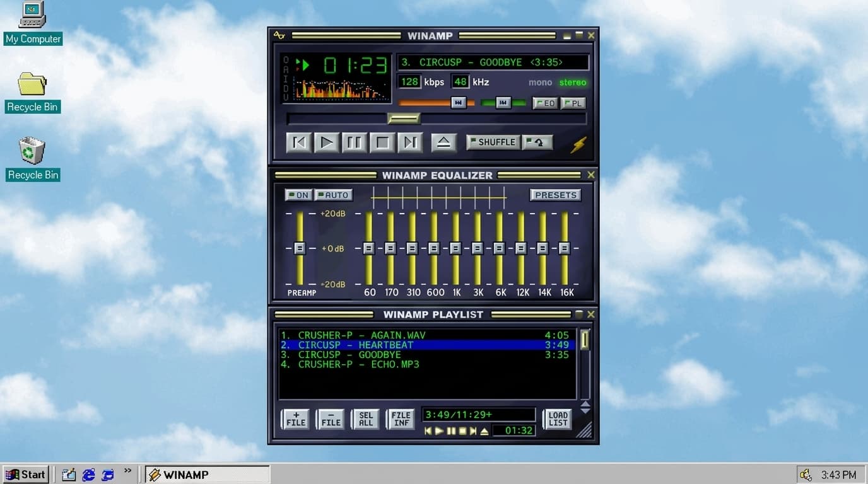Viewport: 868px width, 484px height.
Task: Click the playlist windowshade button beside its close button
Action: pos(579,314)
